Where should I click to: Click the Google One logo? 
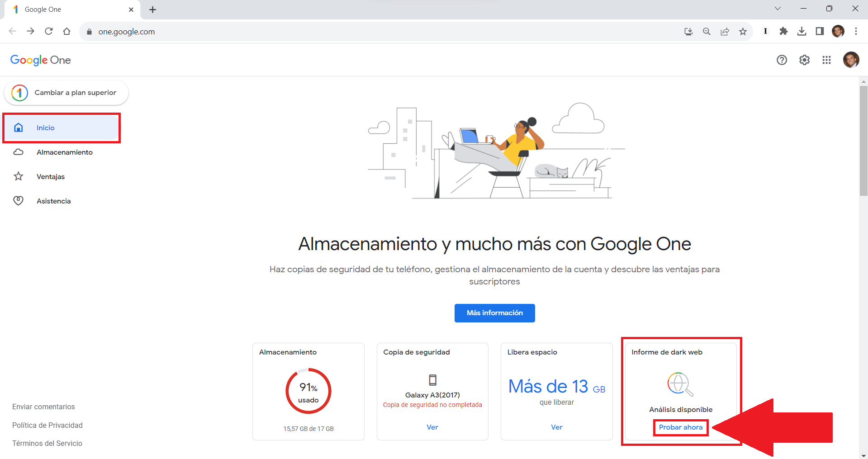(40, 60)
